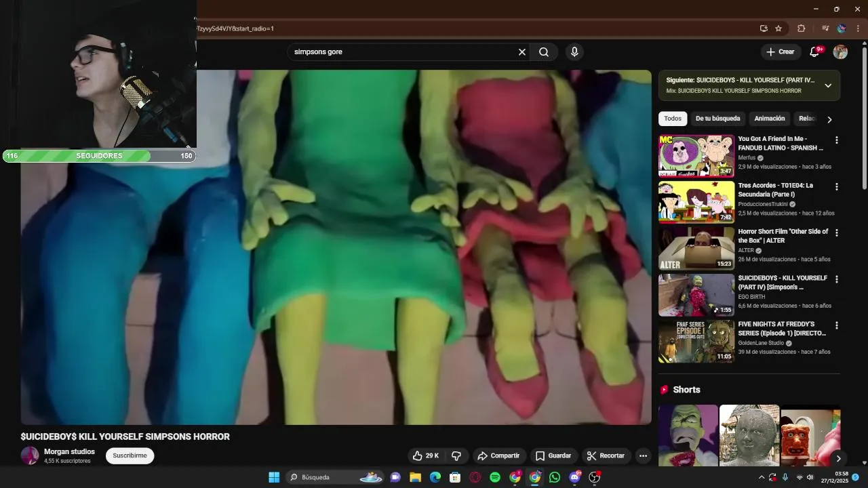The height and width of the screenshot is (488, 868).
Task: Click the Compartir button
Action: click(x=498, y=455)
